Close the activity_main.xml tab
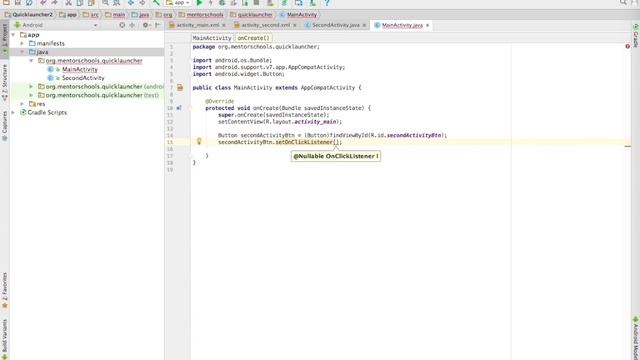 pyautogui.click(x=224, y=25)
